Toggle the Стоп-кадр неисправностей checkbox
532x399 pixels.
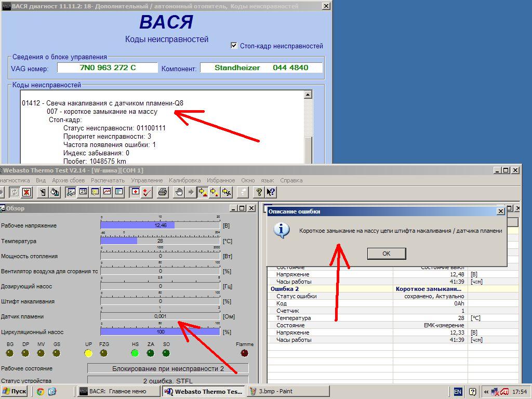[x=234, y=46]
